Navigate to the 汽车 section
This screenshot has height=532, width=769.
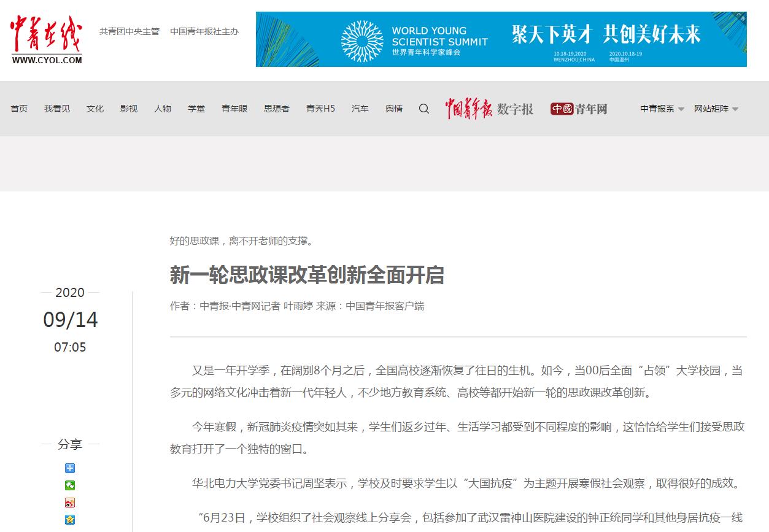pyautogui.click(x=360, y=109)
